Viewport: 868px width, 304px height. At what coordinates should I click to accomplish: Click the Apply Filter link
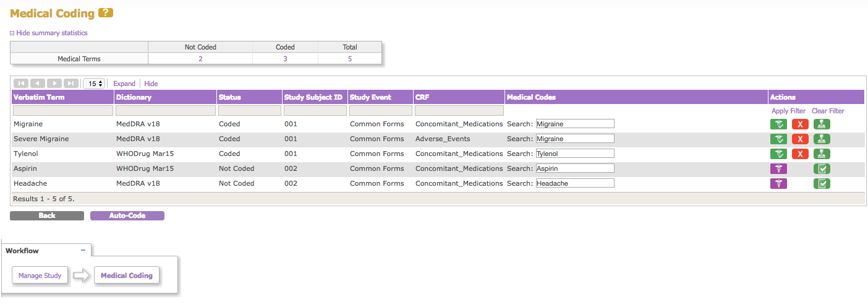pyautogui.click(x=788, y=111)
